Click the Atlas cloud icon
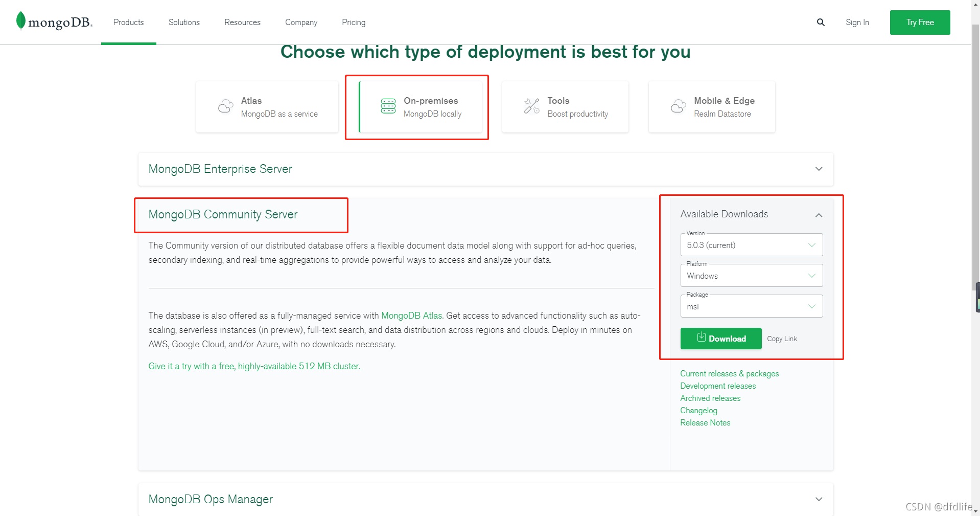This screenshot has width=980, height=516. (x=226, y=106)
